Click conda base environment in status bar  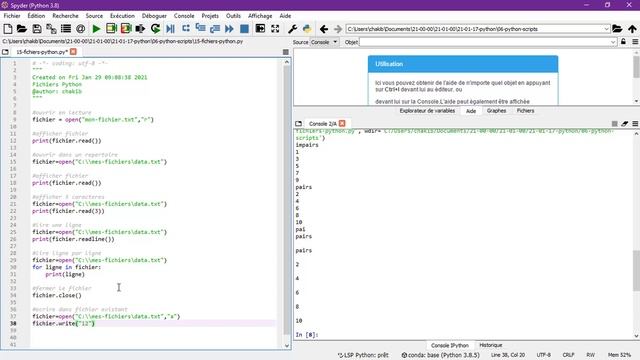coord(440,355)
